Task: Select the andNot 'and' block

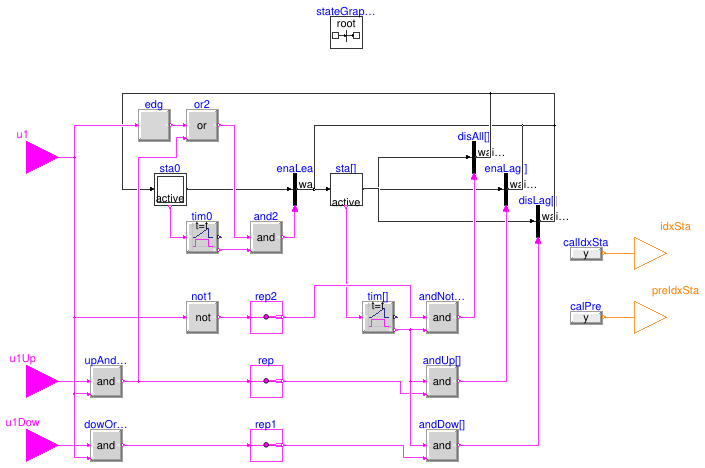Action: [x=442, y=317]
